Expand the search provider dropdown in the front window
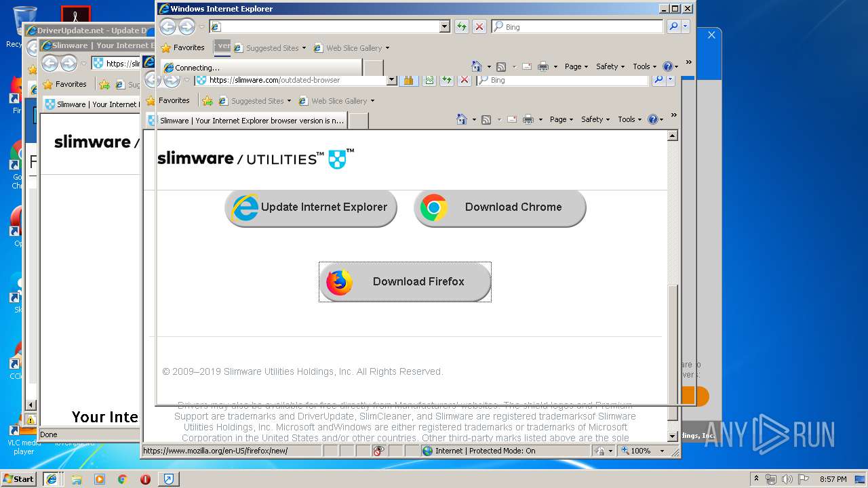Viewport: 868px width, 488px height. (685, 26)
